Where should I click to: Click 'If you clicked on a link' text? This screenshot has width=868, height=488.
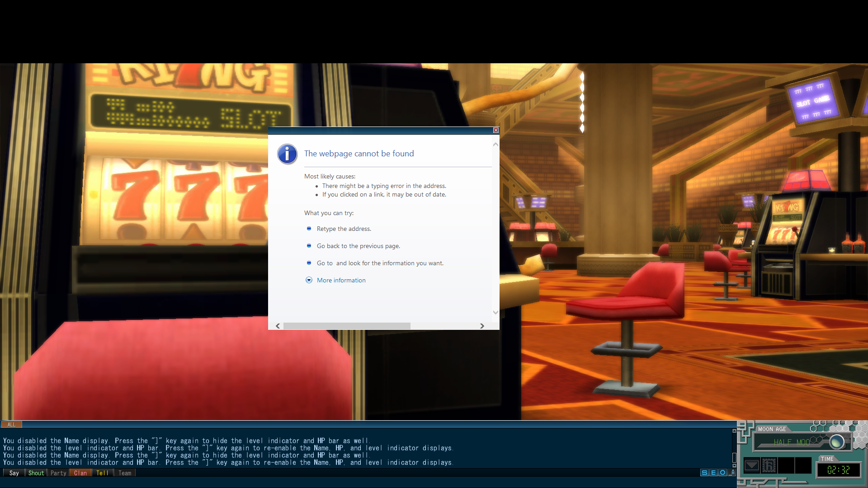(x=384, y=195)
